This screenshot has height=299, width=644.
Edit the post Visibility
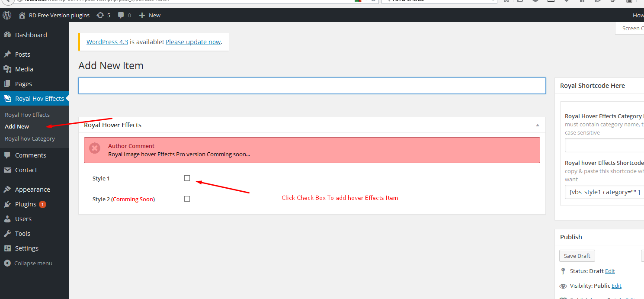[x=616, y=286]
